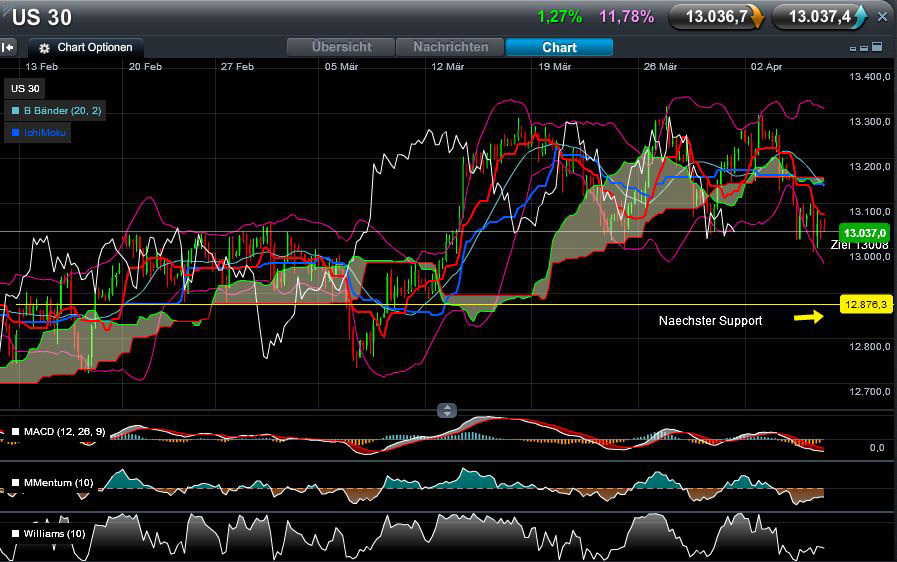Click the purple 11,78% value

(626, 17)
